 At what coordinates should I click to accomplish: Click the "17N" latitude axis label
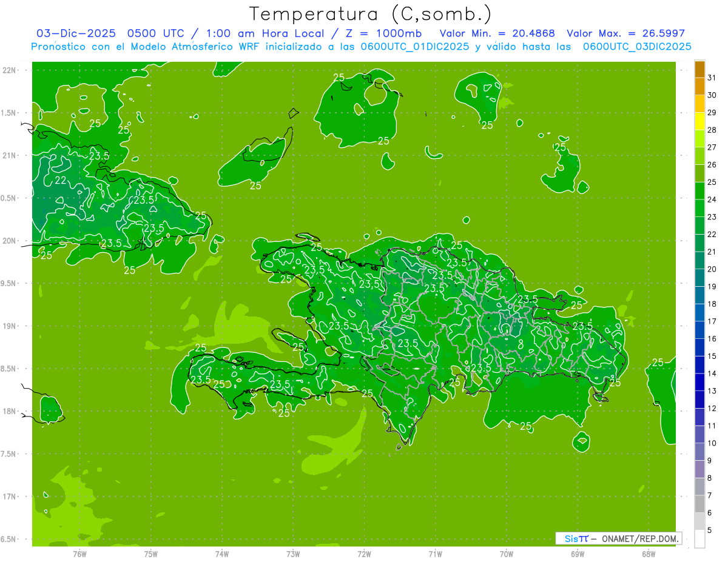click(x=9, y=497)
